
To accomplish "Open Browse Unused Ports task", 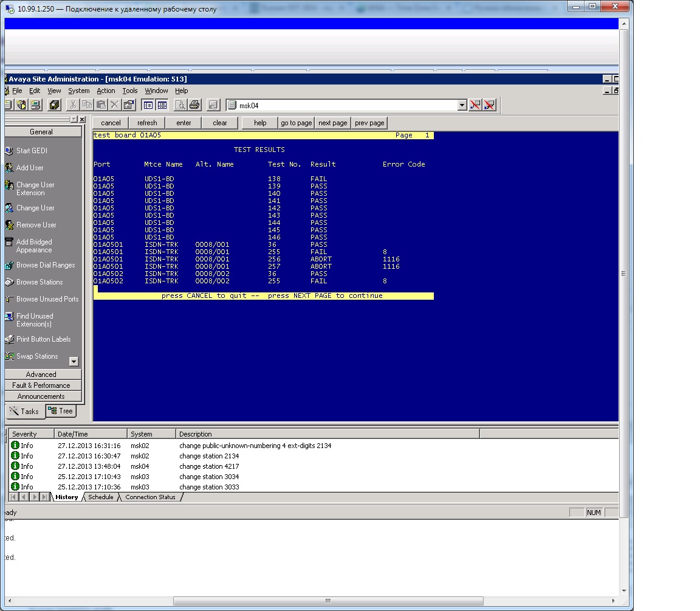I will coord(47,299).
